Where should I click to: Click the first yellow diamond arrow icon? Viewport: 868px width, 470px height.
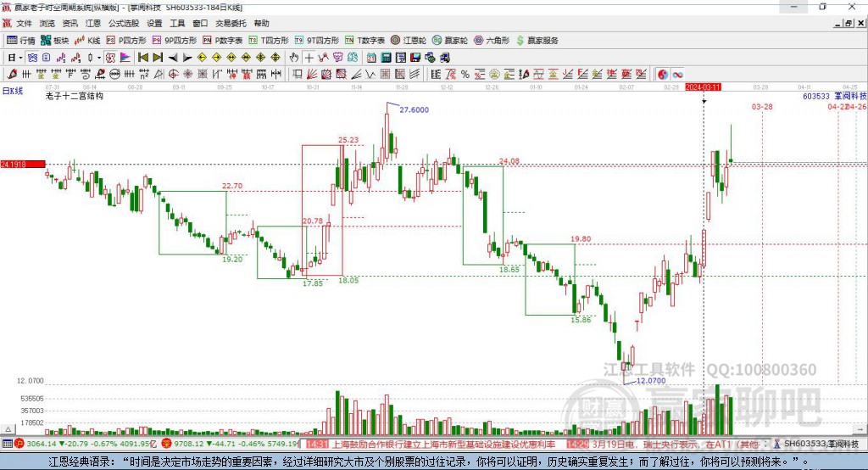[202, 57]
